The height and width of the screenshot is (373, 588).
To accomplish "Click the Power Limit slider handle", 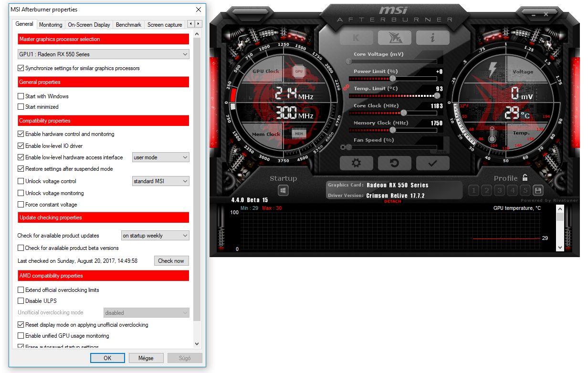I will click(x=393, y=78).
